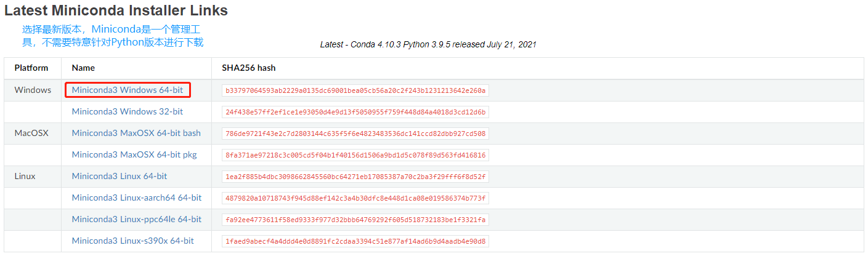The width and height of the screenshot is (868, 256).
Task: Click the Windows 64-bit SHA256 hash
Action: [355, 90]
